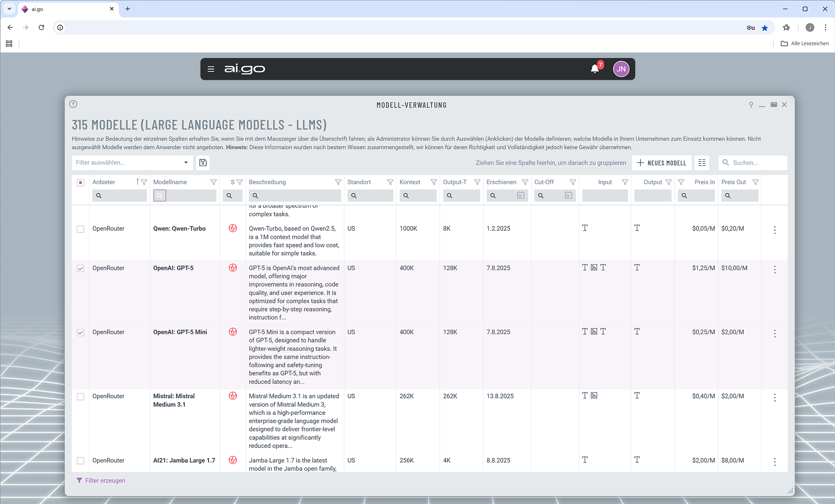
Task: Focus the Anbieter filter input
Action: tap(120, 196)
